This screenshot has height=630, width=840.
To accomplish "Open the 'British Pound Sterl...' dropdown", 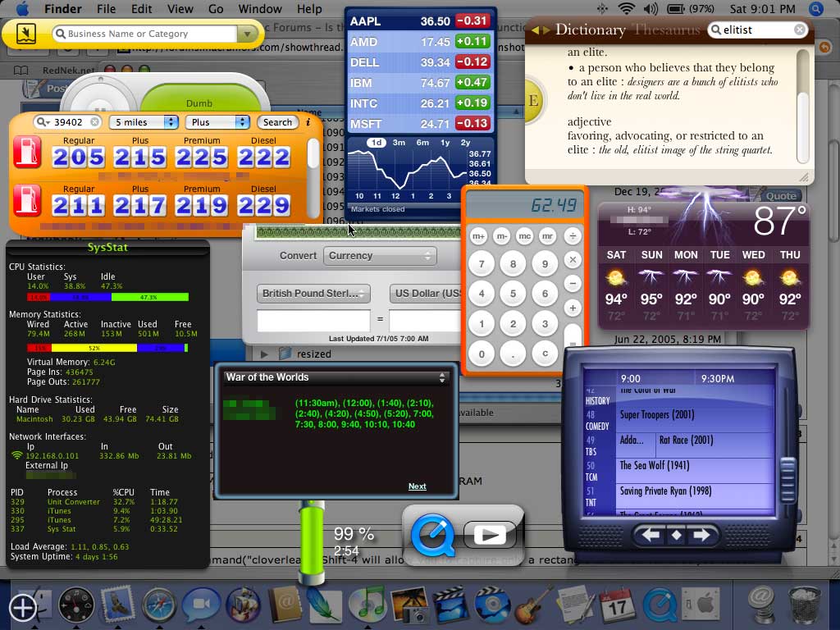I will coord(313,294).
